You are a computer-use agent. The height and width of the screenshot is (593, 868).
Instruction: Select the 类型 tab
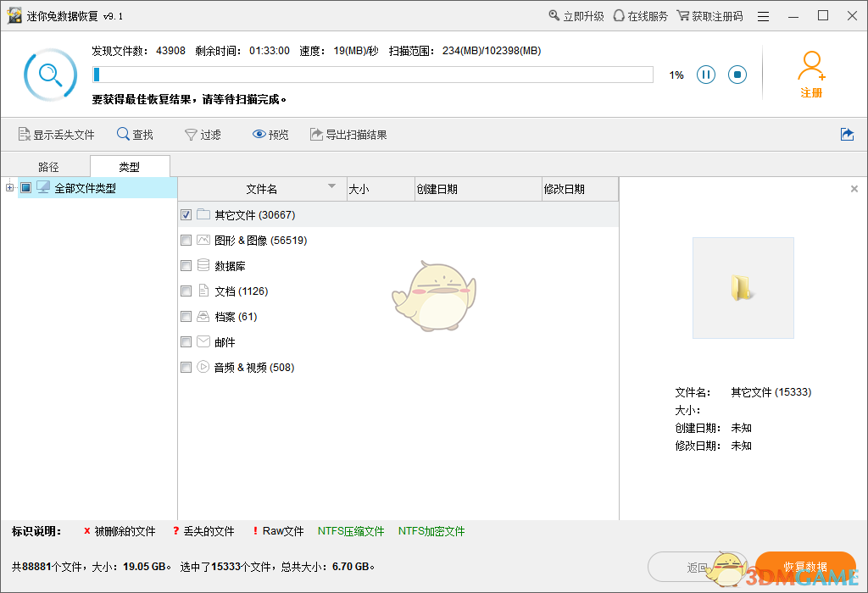point(129,166)
